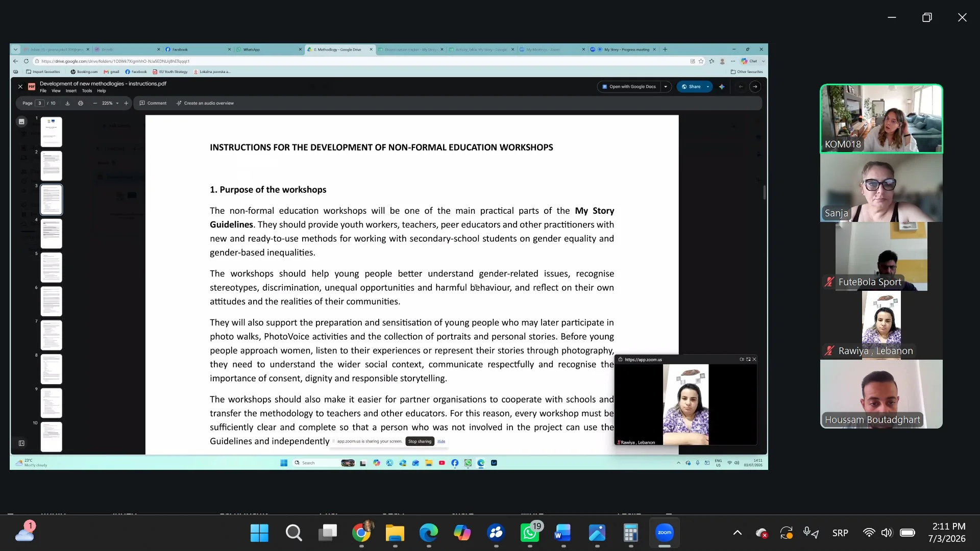Switch to My Story - Progress meeting tab
980x551 pixels.
pos(623,49)
